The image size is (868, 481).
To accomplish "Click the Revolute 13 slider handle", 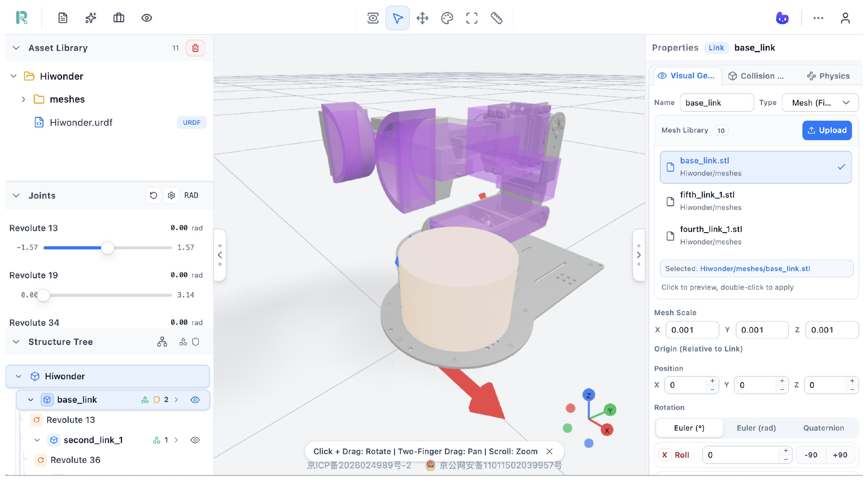I will click(107, 248).
